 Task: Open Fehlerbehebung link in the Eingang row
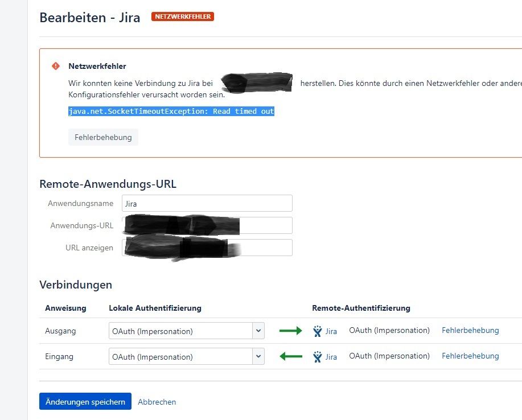point(470,356)
